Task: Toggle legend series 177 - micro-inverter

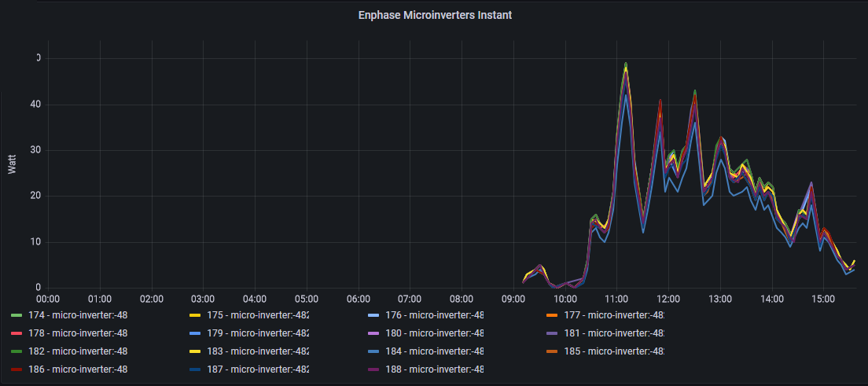Action: coord(613,316)
